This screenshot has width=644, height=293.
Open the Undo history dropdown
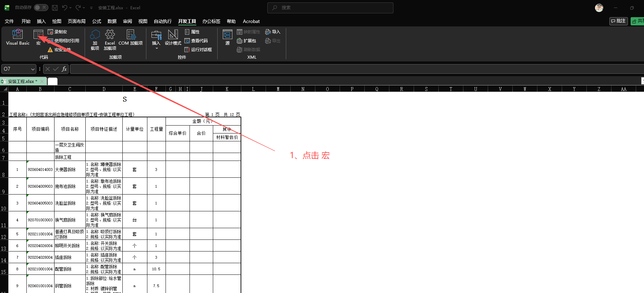coord(71,8)
